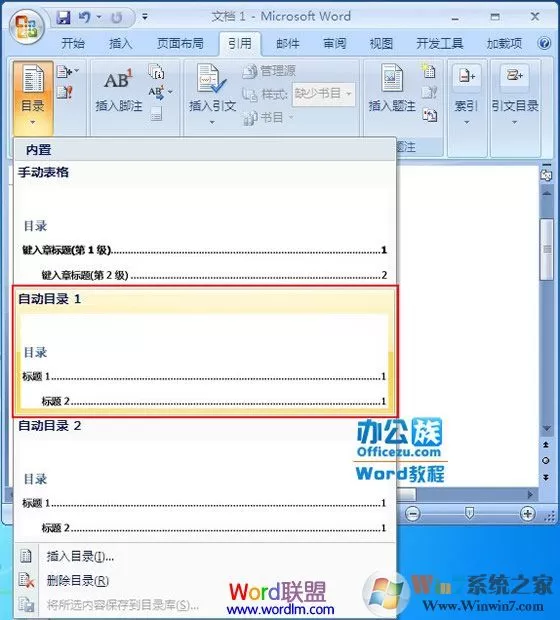Open the 插入 ribbon tab
The image size is (560, 620).
point(121,43)
